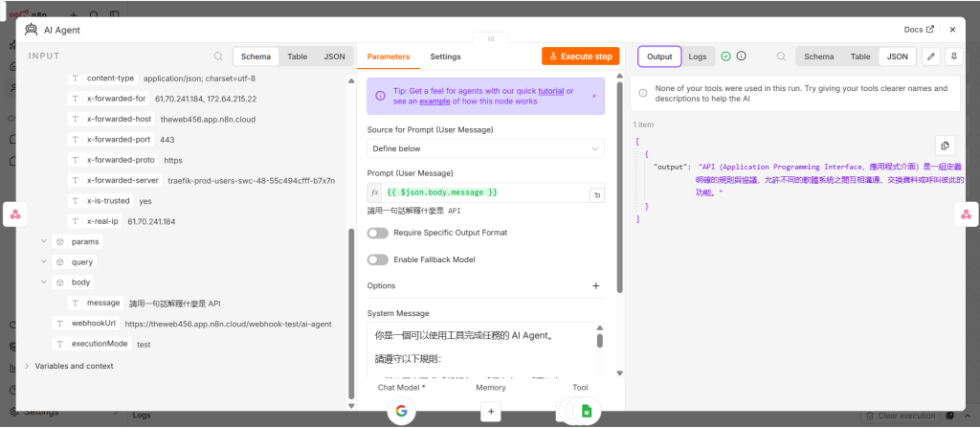Collapse the body tree node
Image resolution: width=980 pixels, height=428 pixels.
click(x=44, y=282)
